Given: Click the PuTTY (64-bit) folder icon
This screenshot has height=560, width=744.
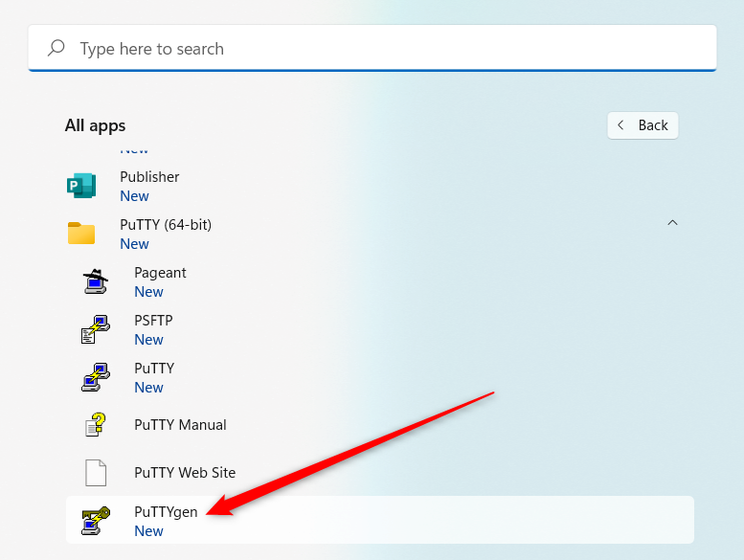Looking at the screenshot, I should [81, 234].
